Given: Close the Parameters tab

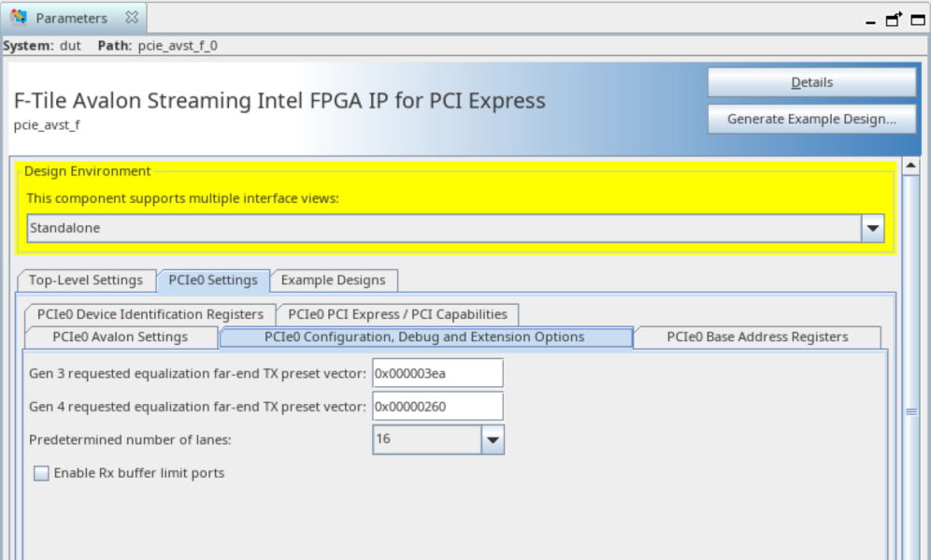Looking at the screenshot, I should [132, 18].
